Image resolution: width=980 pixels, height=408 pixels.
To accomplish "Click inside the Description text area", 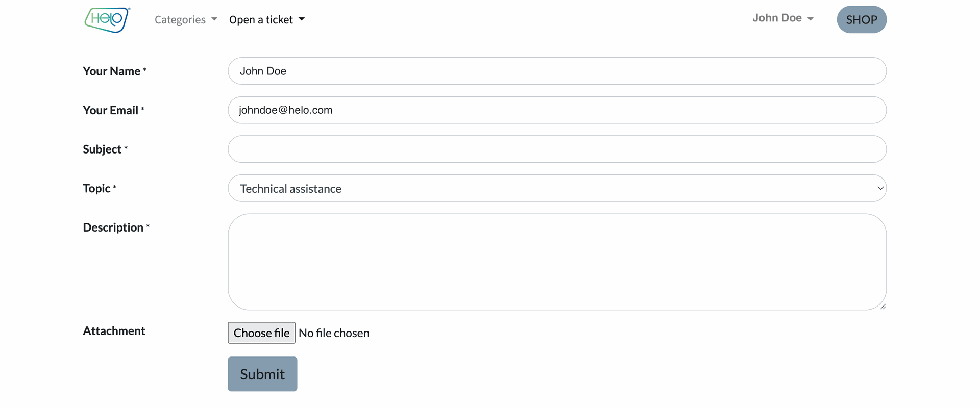I will tap(556, 261).
